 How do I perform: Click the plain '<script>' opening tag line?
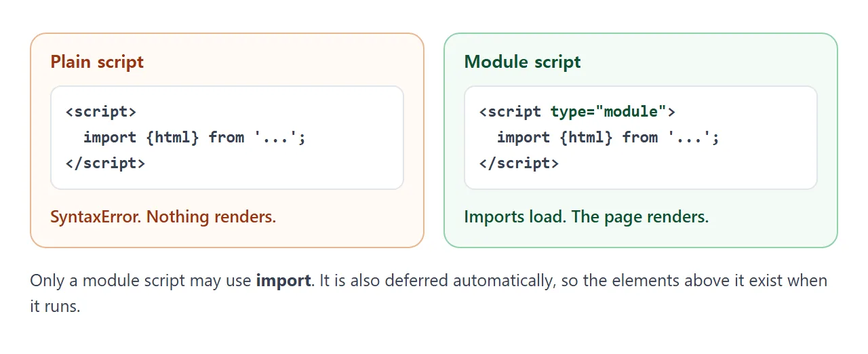tap(101, 111)
